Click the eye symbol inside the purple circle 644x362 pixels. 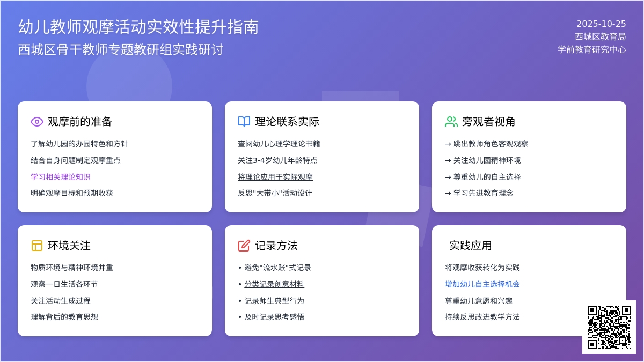coord(36,121)
